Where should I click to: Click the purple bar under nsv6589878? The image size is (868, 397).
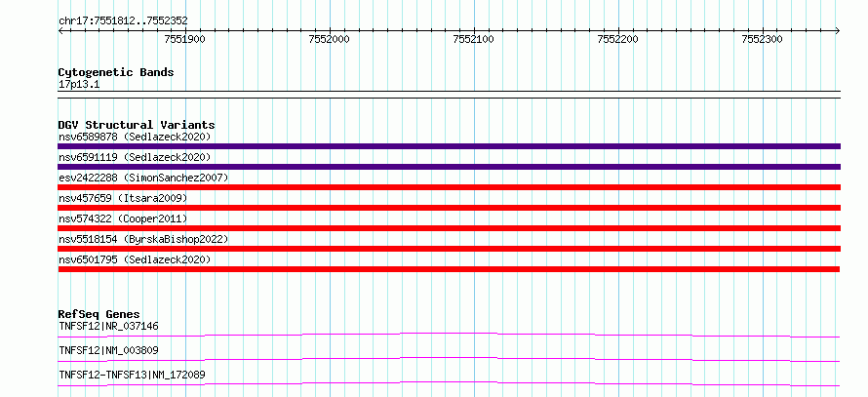(449, 146)
